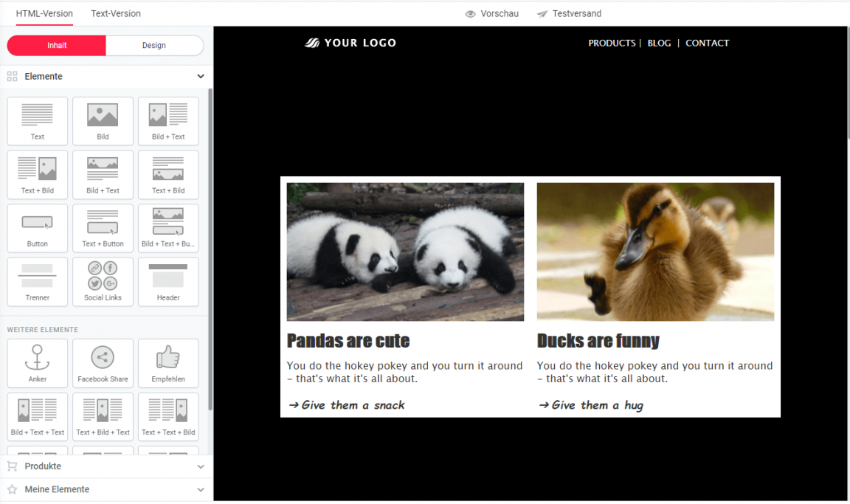Select the Social Links element
Viewport: 850px width, 504px height.
click(103, 281)
